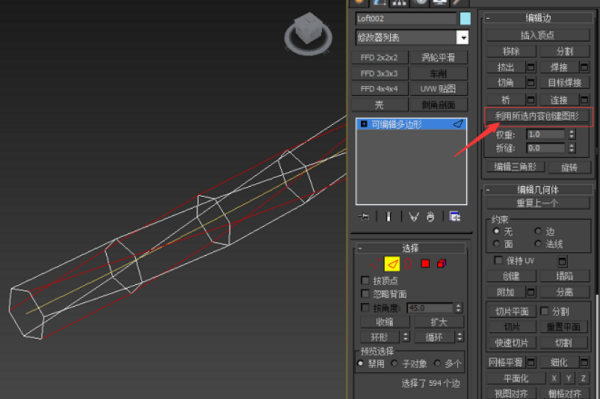Expand 可编辑多边形 stack entry plus box
The height and width of the screenshot is (399, 600).
[x=364, y=124]
